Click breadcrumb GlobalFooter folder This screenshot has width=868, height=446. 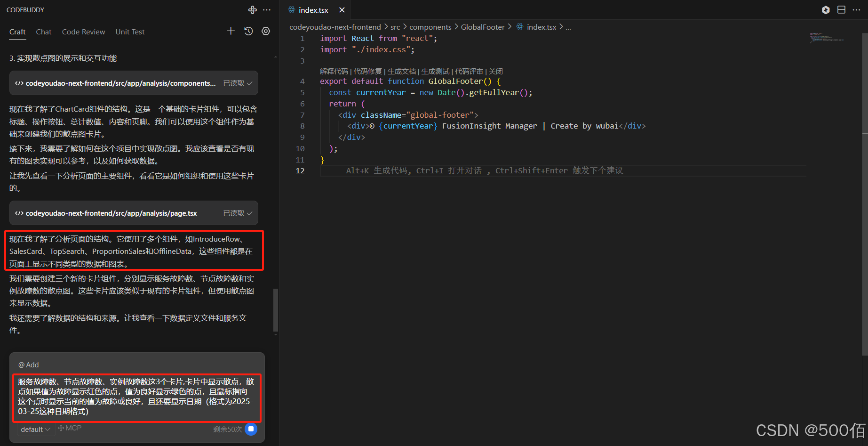tap(483, 27)
